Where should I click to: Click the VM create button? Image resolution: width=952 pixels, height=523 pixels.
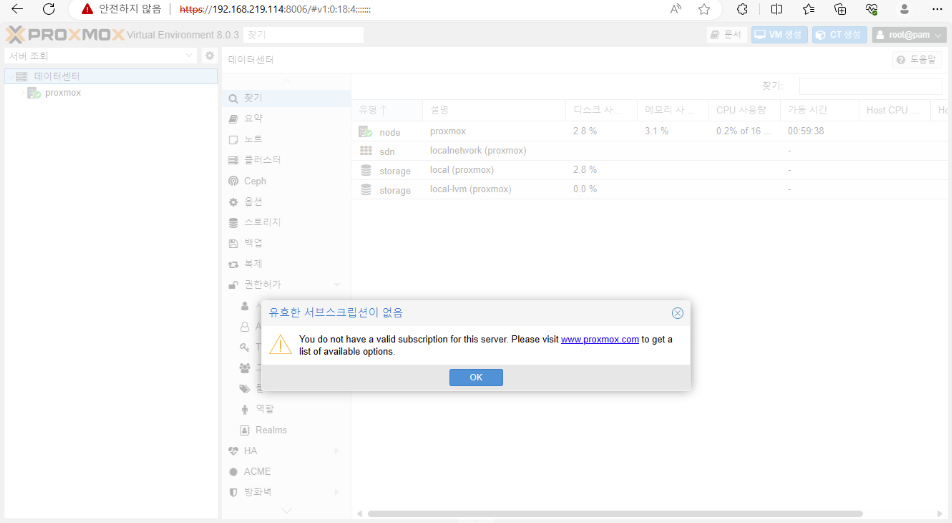pos(779,35)
